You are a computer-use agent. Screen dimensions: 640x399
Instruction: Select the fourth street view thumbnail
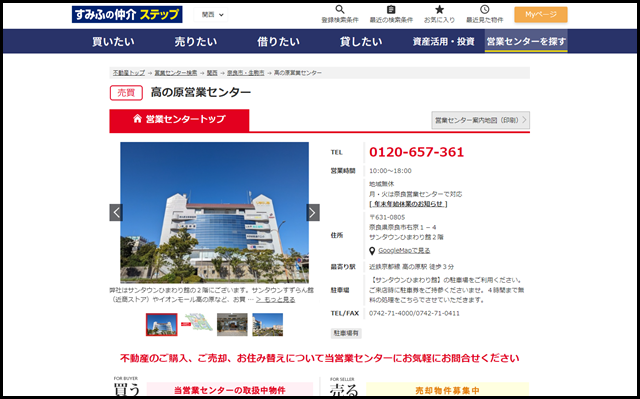click(x=267, y=325)
